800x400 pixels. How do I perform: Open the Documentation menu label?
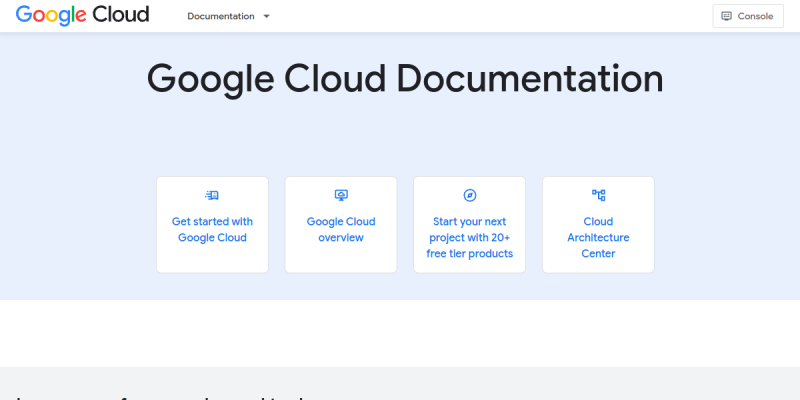[220, 16]
